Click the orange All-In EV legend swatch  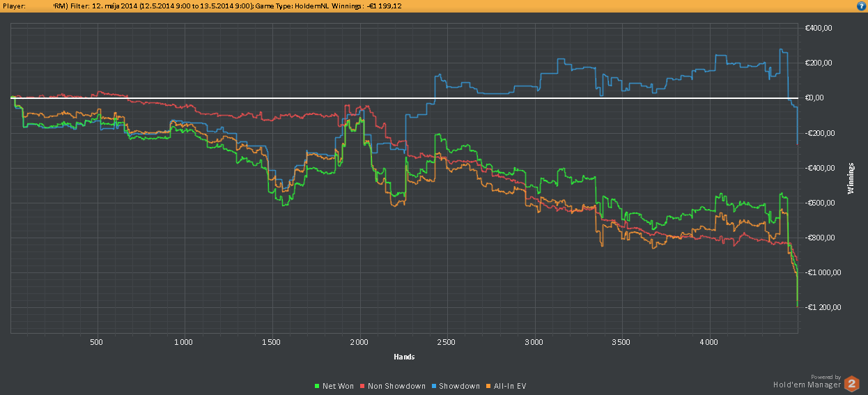(x=488, y=386)
